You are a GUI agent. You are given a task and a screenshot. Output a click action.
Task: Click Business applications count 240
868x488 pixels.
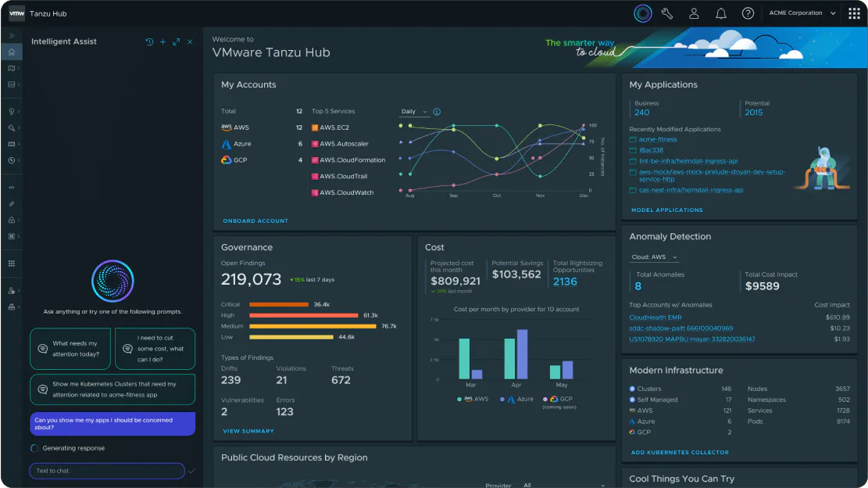coord(641,113)
